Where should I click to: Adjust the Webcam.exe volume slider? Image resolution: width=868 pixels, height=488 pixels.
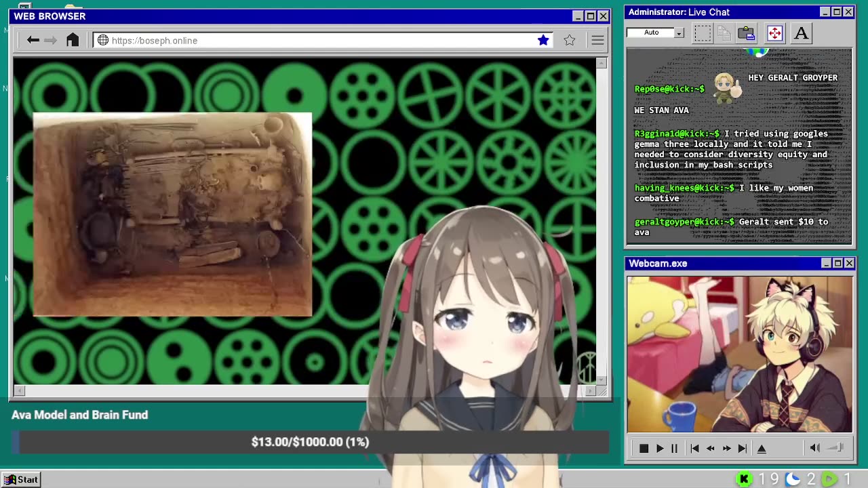(x=836, y=447)
